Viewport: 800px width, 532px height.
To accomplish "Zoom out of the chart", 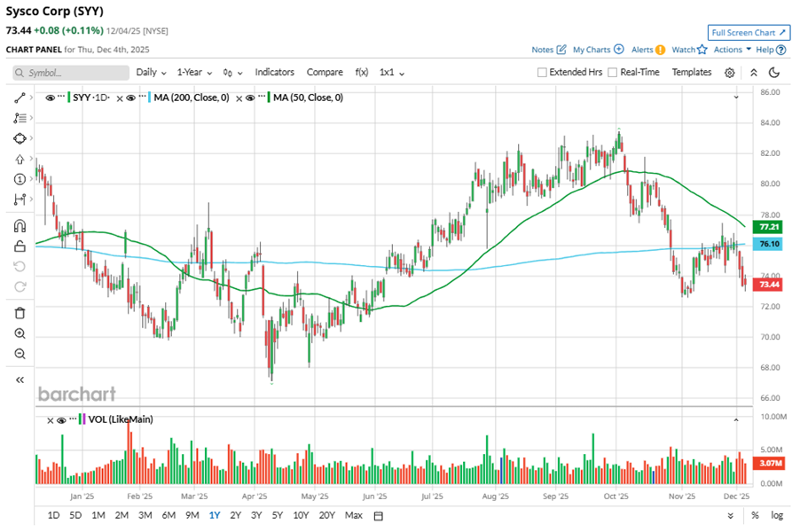I will tap(20, 354).
